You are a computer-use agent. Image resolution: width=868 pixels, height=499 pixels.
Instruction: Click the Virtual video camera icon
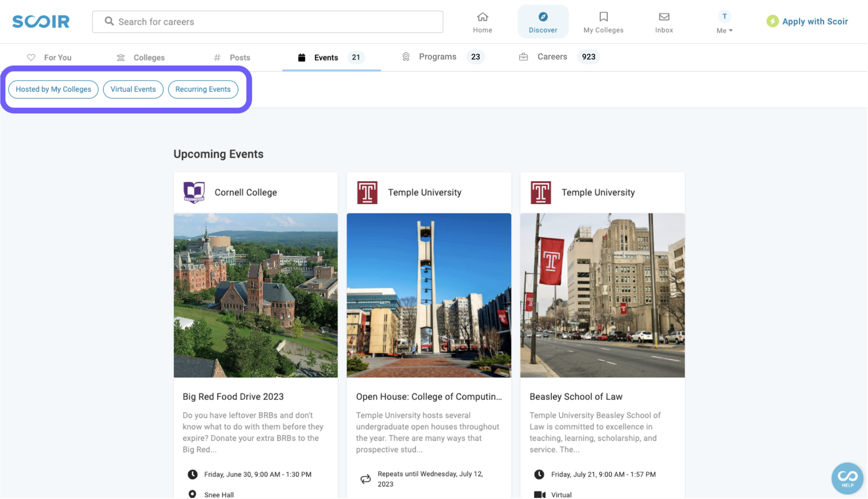pos(540,495)
